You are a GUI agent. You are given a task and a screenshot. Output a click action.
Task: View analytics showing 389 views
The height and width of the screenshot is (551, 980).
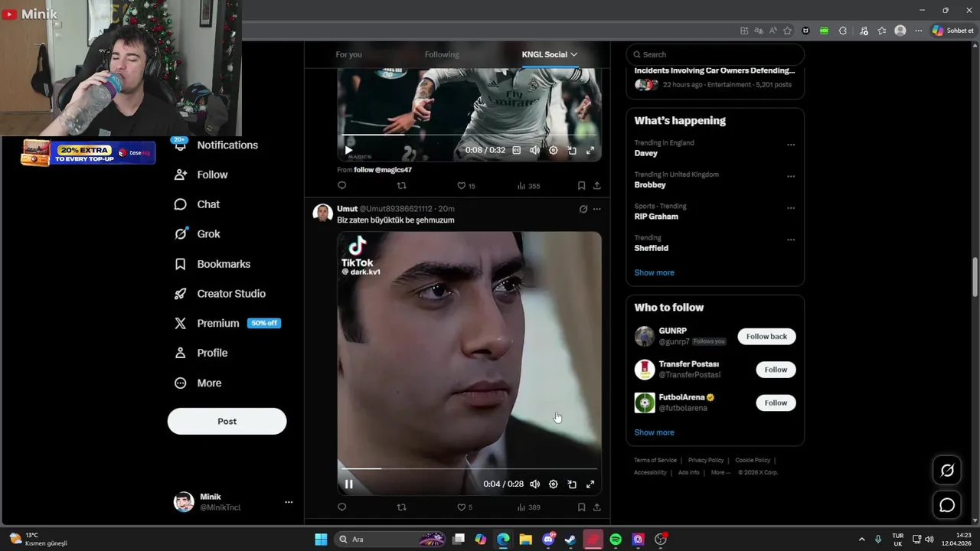(x=528, y=507)
